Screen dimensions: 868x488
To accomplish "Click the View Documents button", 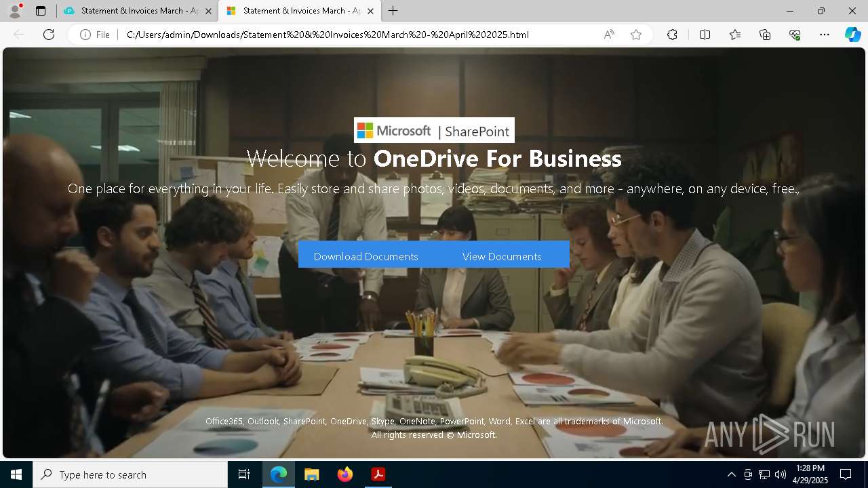I will click(502, 256).
